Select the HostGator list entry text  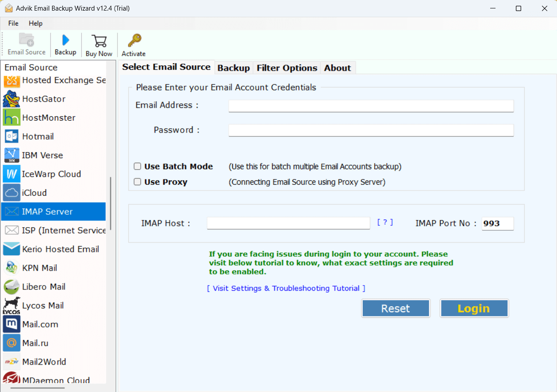coord(44,99)
